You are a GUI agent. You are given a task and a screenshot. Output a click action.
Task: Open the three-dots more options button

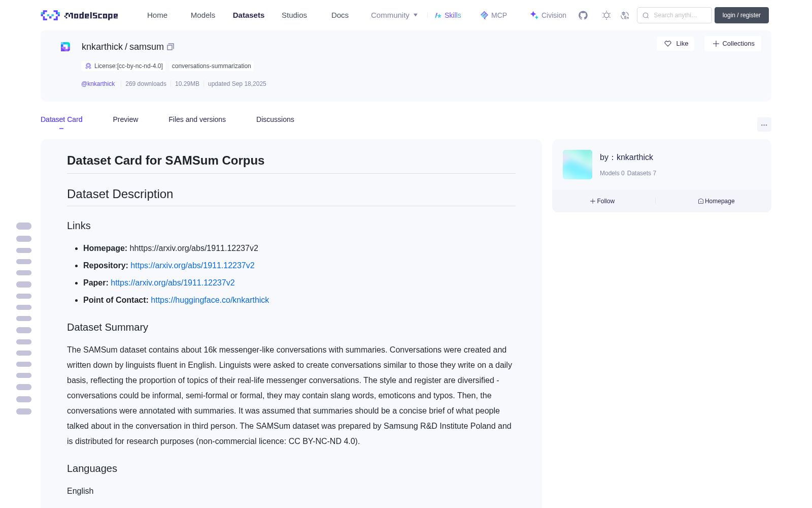point(764,124)
